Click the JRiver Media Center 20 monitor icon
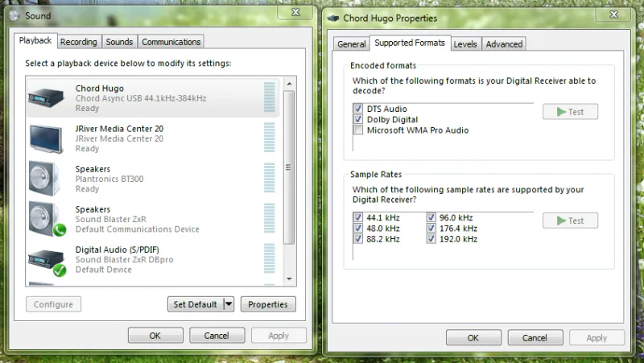644x363 pixels. [x=47, y=138]
